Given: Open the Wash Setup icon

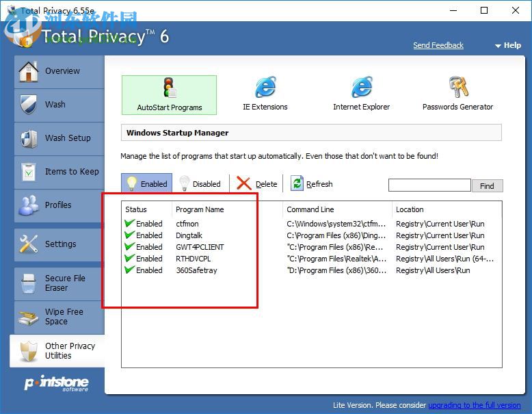Looking at the screenshot, I should [x=29, y=138].
